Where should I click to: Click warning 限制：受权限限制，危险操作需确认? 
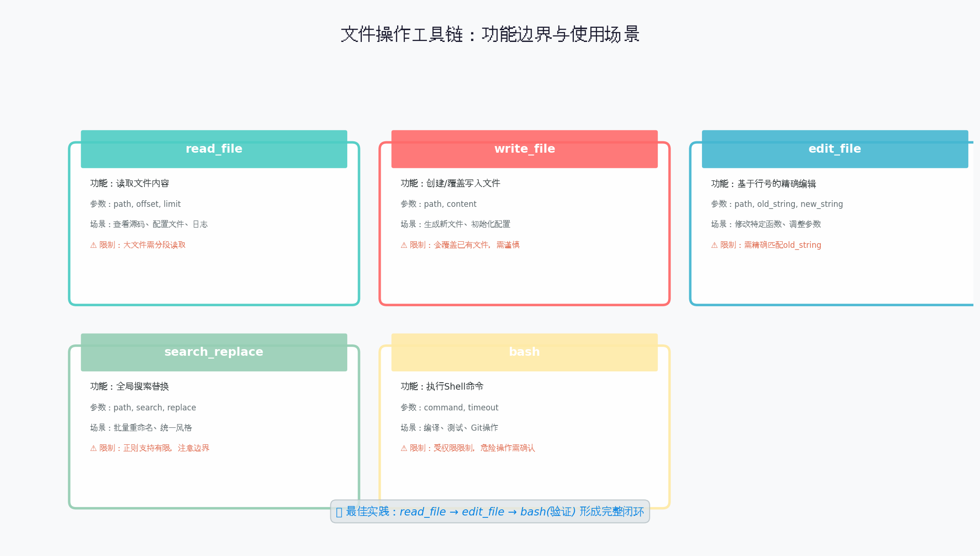click(468, 448)
